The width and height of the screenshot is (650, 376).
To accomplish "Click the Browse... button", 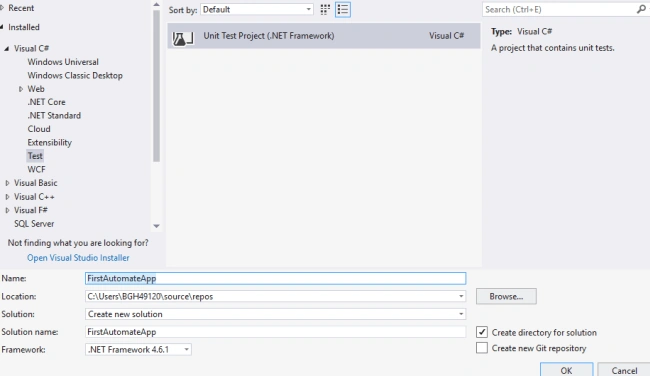I will pos(506,296).
